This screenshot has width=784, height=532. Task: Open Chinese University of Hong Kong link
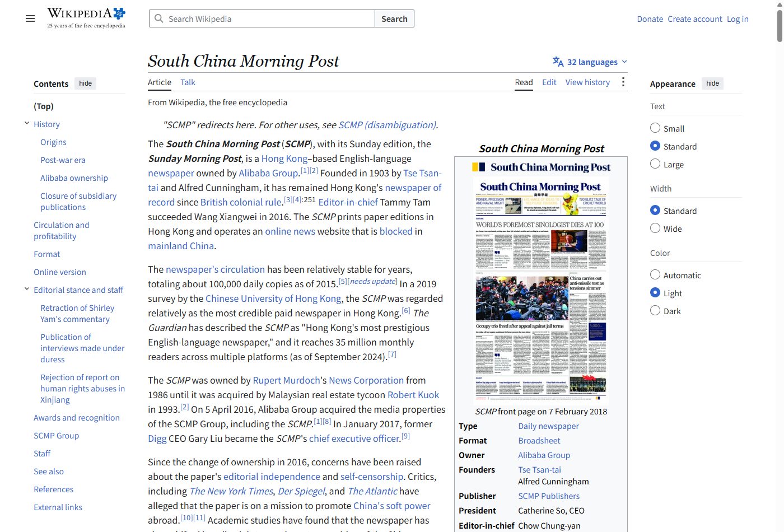coord(273,298)
